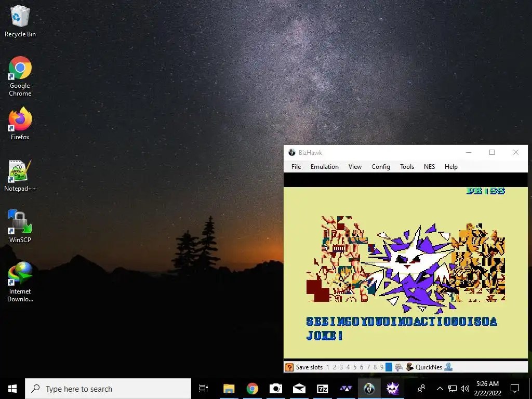Screen dimensions: 532x399
Task: Open the Config menu
Action: (381, 167)
